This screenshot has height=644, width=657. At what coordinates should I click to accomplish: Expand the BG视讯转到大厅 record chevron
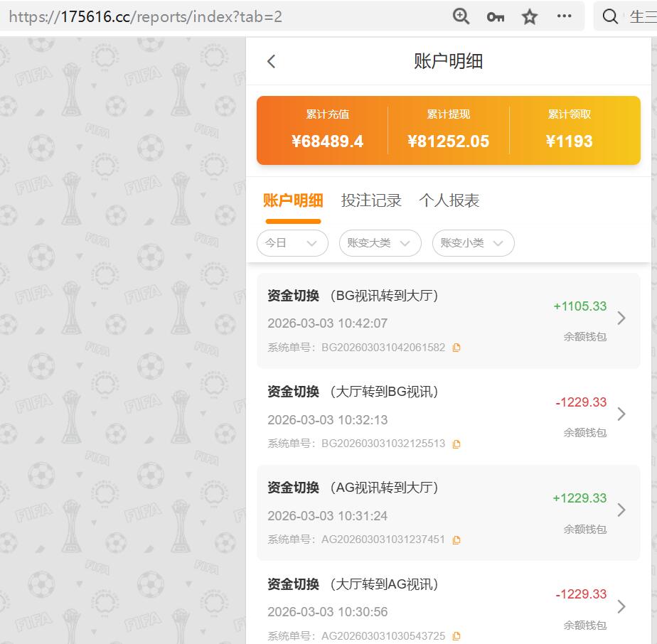621,320
